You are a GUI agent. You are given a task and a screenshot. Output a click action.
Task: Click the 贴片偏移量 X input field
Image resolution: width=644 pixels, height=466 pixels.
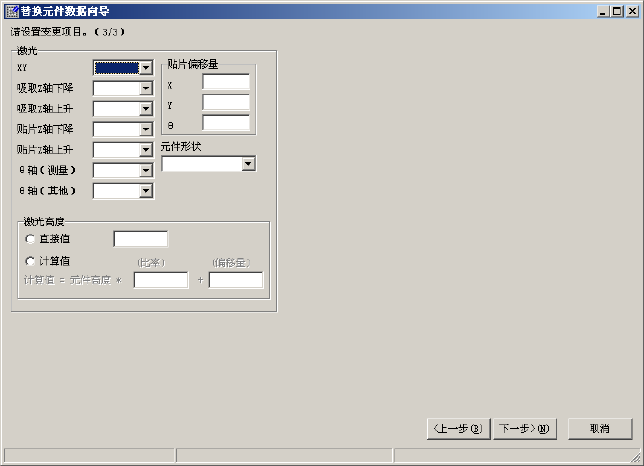click(x=226, y=82)
